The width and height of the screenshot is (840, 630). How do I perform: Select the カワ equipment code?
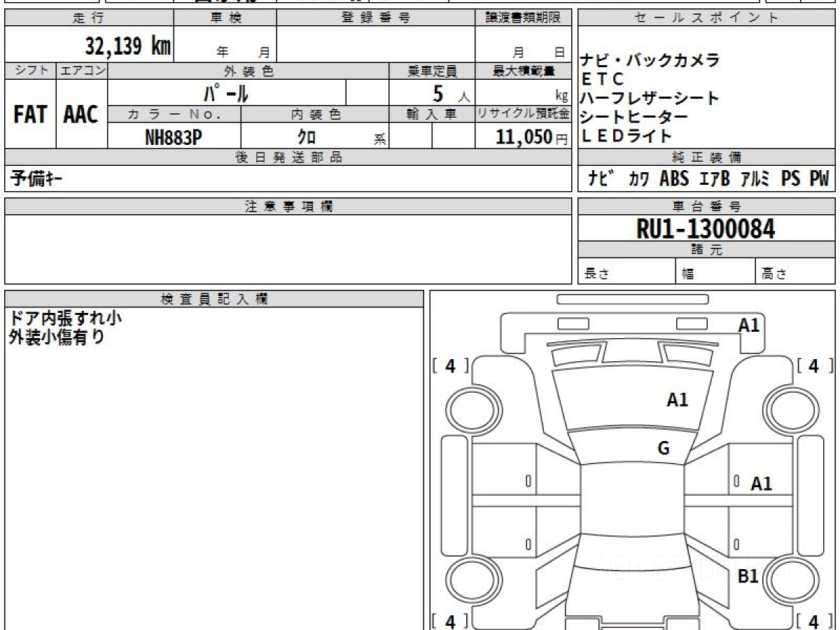tap(638, 180)
